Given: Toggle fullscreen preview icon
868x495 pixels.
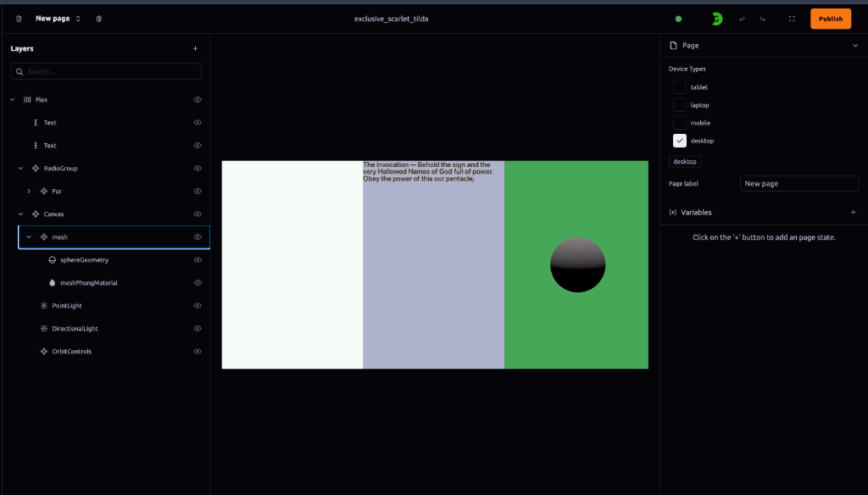Looking at the screenshot, I should pyautogui.click(x=792, y=19).
